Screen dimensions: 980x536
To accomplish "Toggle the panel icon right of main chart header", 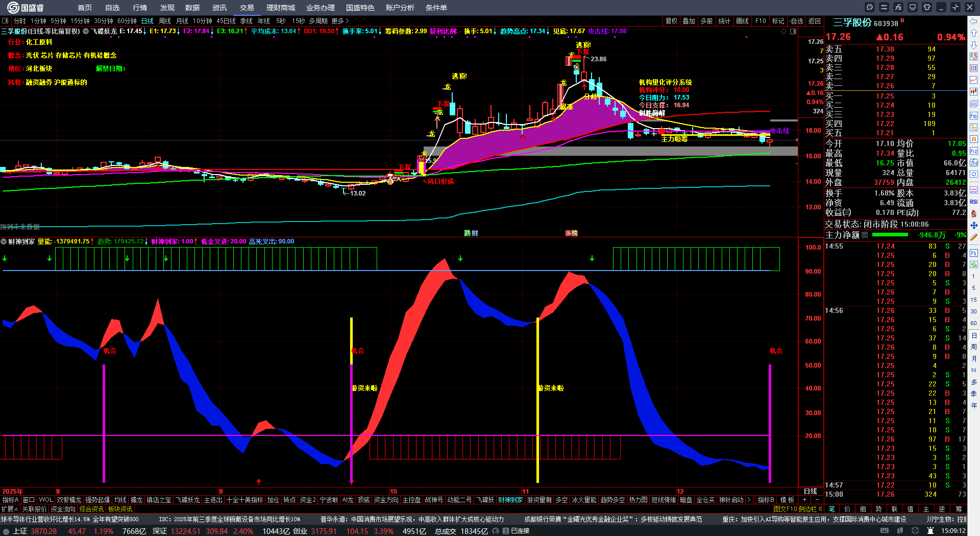I will point(793,31).
